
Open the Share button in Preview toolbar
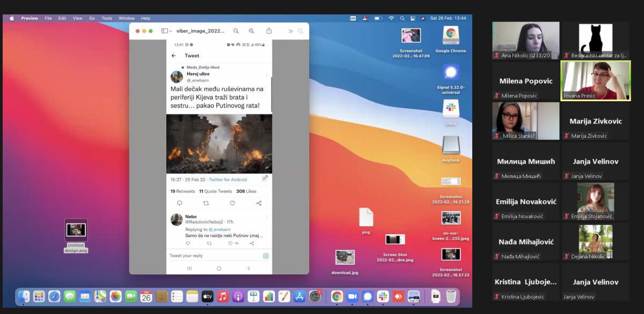[269, 31]
